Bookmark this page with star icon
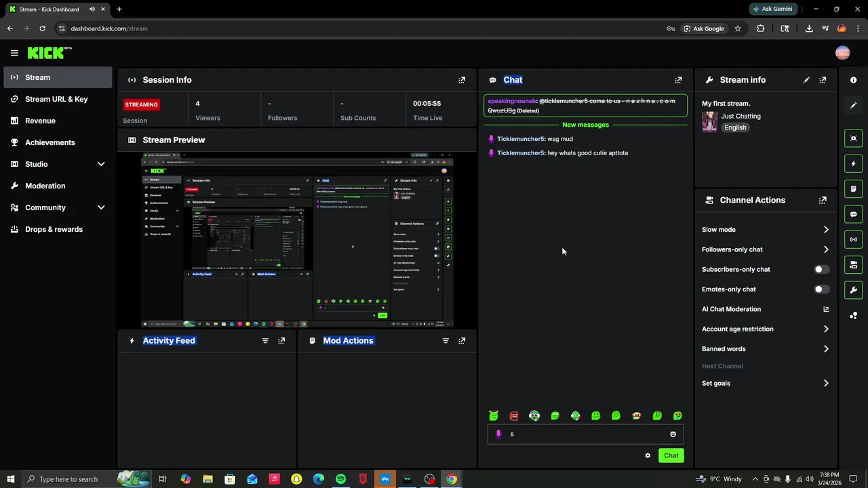This screenshot has height=488, width=868. point(738,28)
